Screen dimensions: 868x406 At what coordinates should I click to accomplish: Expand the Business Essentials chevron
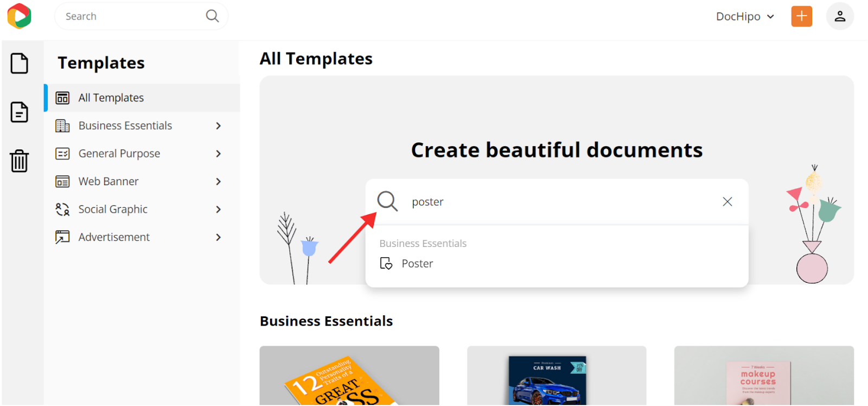tap(218, 126)
